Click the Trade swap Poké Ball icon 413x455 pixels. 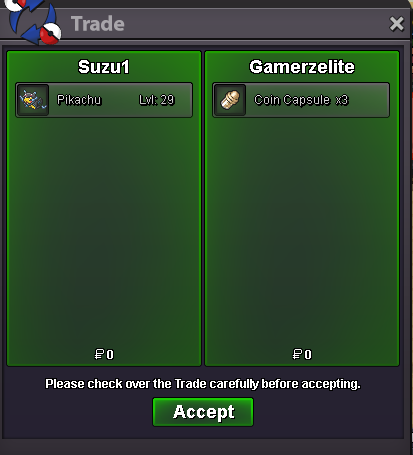point(33,21)
